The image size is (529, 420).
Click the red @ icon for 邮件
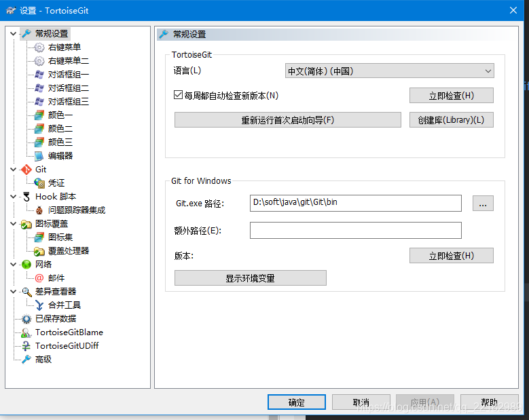(39, 278)
